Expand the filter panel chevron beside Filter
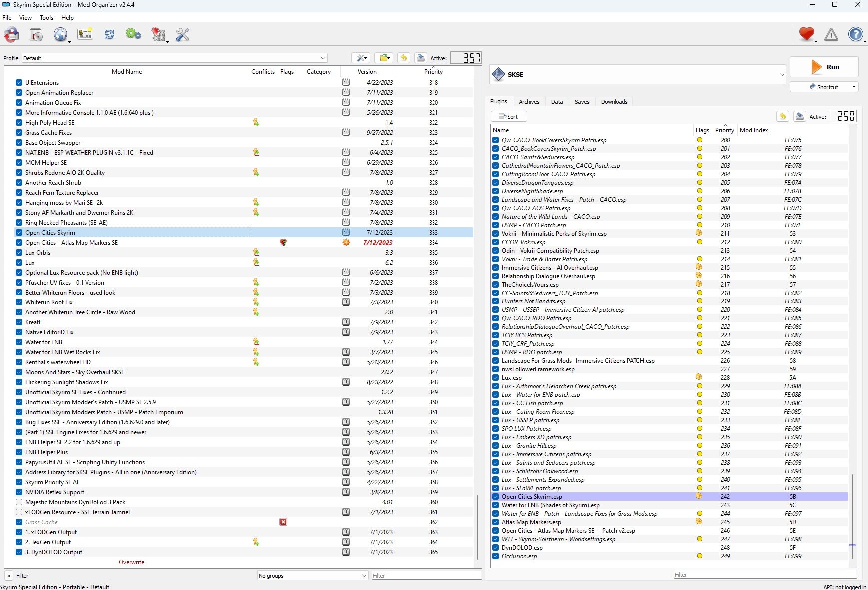The width and height of the screenshot is (868, 590). coord(9,575)
